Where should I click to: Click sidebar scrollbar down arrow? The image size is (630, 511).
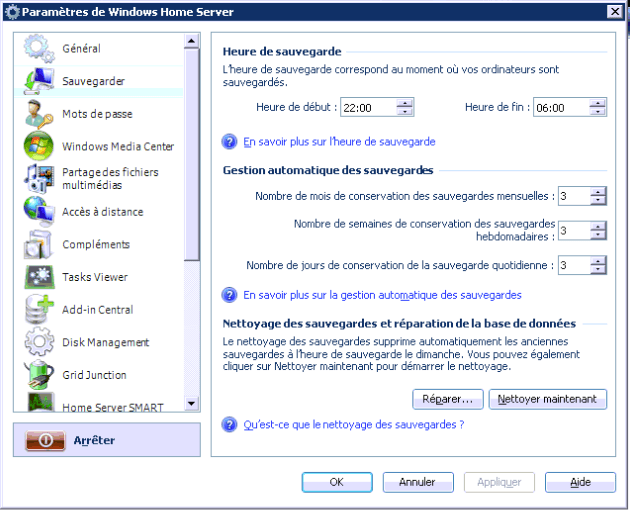[x=192, y=403]
